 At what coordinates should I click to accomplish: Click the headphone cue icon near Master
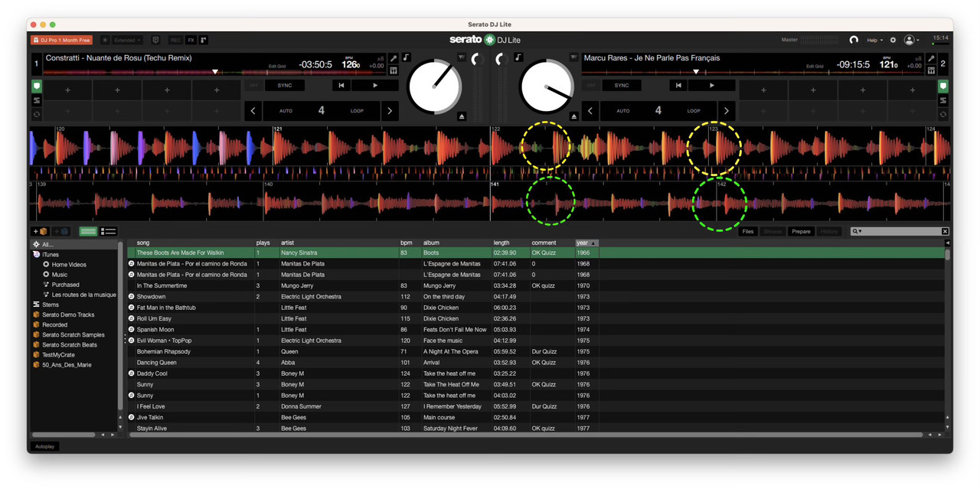point(854,40)
